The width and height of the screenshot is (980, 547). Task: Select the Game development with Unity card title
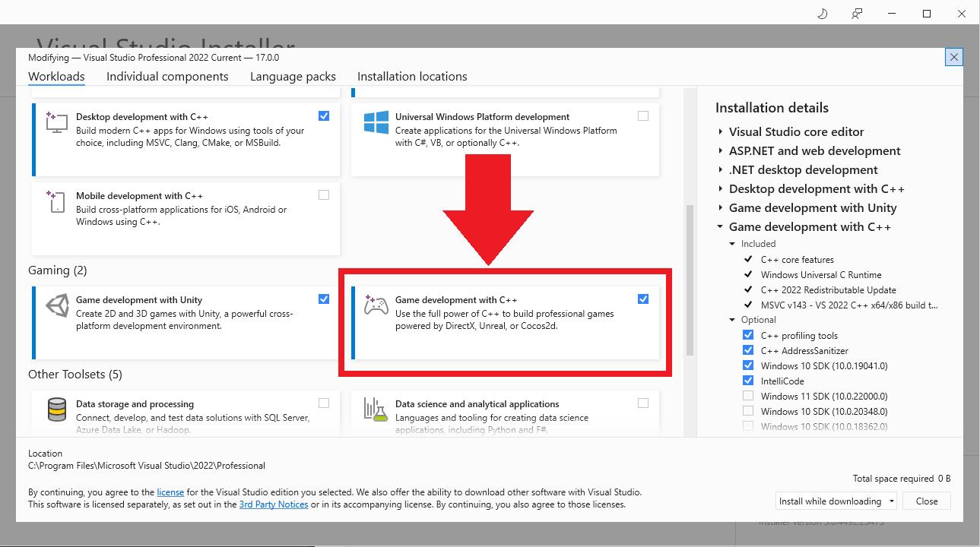coord(139,300)
